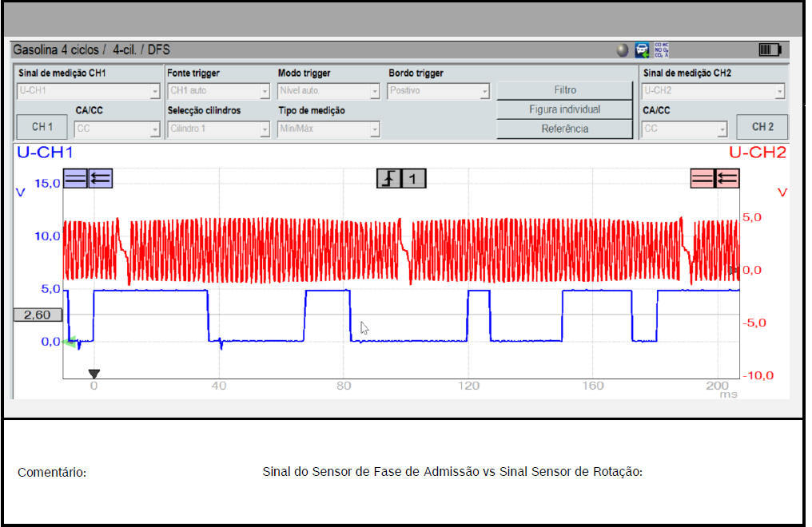The width and height of the screenshot is (812, 527).
Task: Open the Sinal de medição CH1 dropdown
Action: tap(89, 91)
